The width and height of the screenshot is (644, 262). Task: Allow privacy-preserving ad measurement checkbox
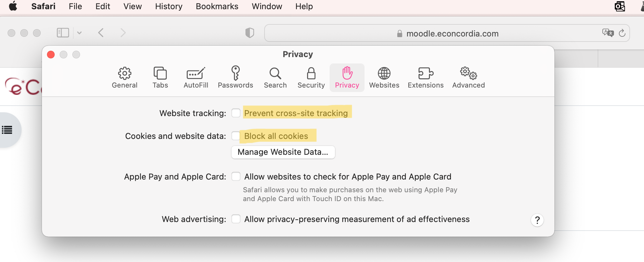coord(236,219)
